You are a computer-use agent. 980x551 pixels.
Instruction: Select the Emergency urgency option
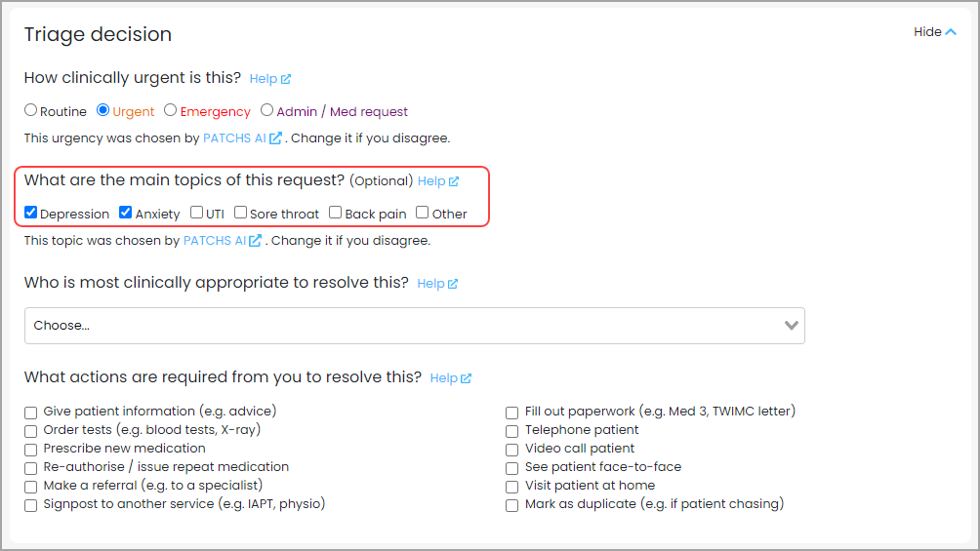coord(170,110)
